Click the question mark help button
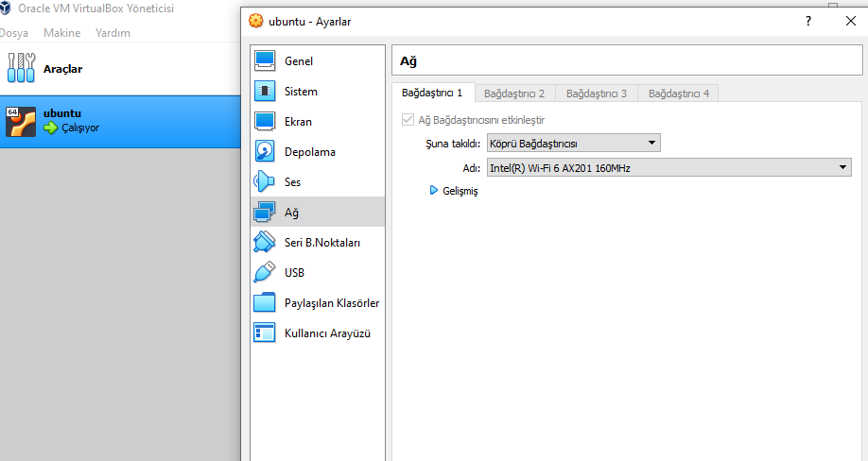The width and height of the screenshot is (868, 461). (x=808, y=21)
